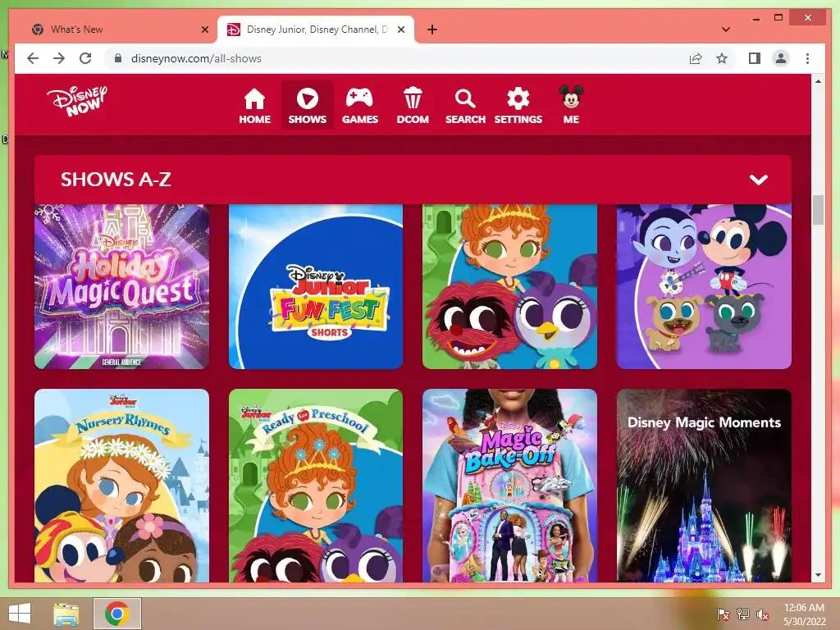Click the lock site info icon
The height and width of the screenshot is (630, 840).
(x=118, y=58)
